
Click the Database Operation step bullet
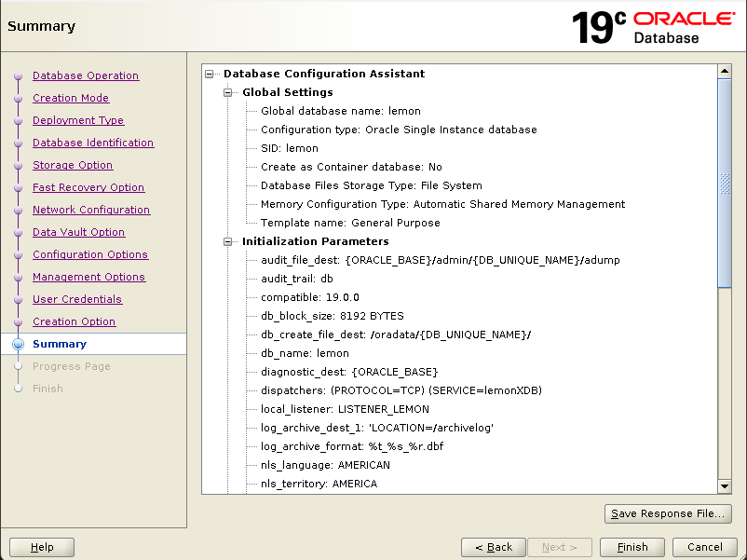[18, 75]
